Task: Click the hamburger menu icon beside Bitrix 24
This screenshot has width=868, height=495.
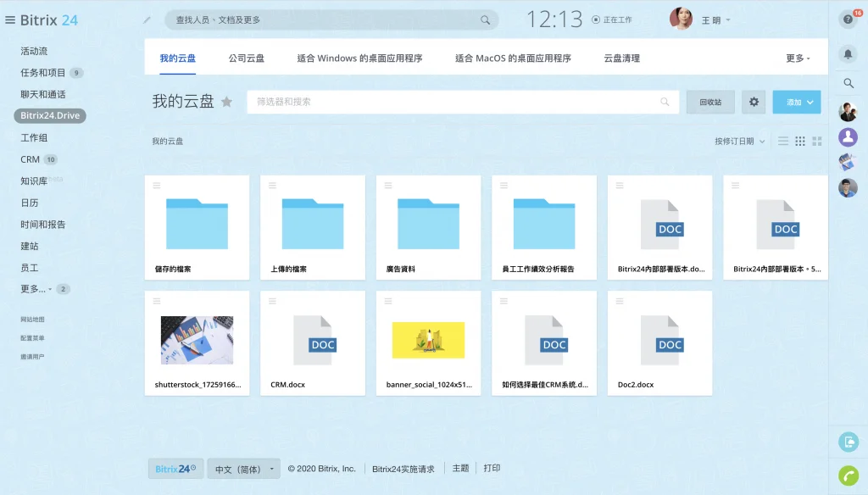Action: coord(10,19)
